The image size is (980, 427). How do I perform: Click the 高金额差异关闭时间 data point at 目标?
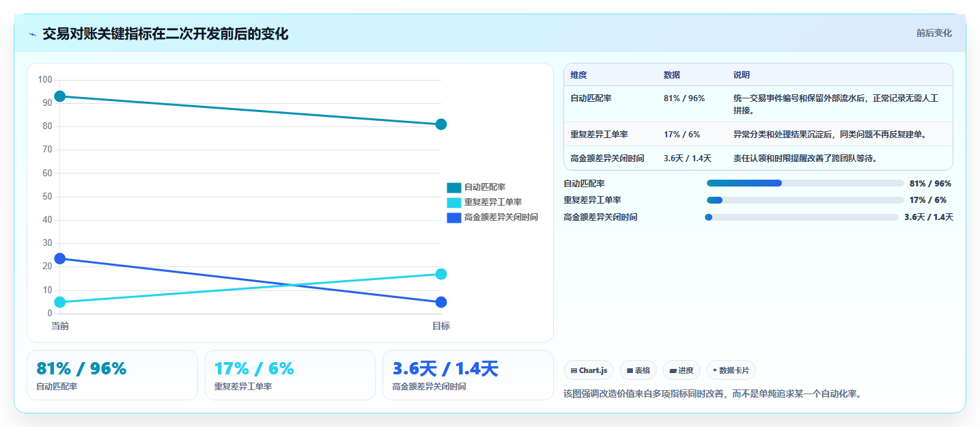(x=441, y=302)
